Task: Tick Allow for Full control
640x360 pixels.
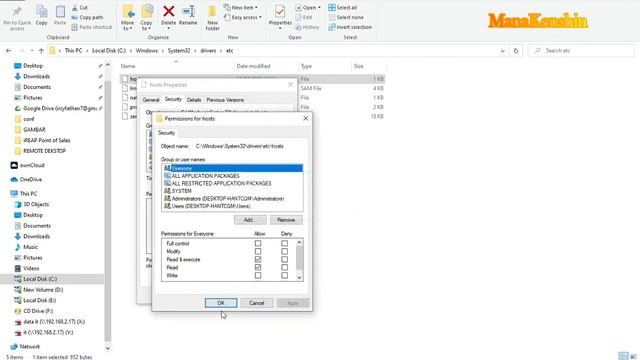Action: click(258, 243)
